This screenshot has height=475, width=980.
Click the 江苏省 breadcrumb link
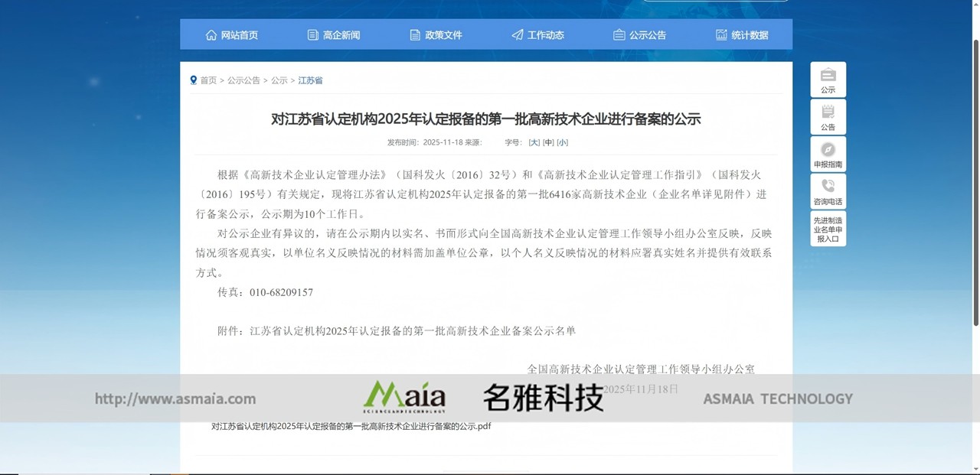pos(309,80)
